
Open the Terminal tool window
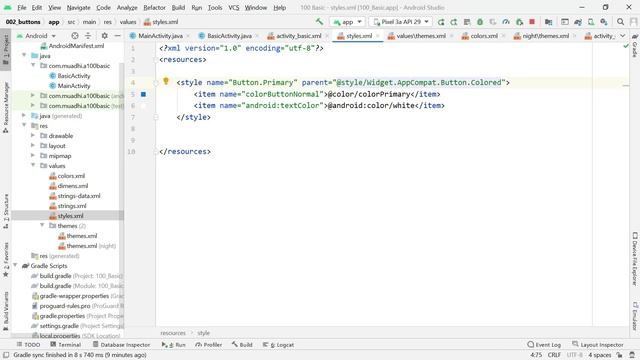[65, 345]
